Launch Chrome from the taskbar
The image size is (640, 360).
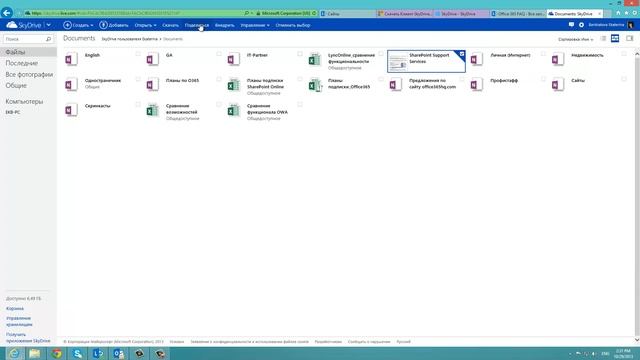[56, 353]
